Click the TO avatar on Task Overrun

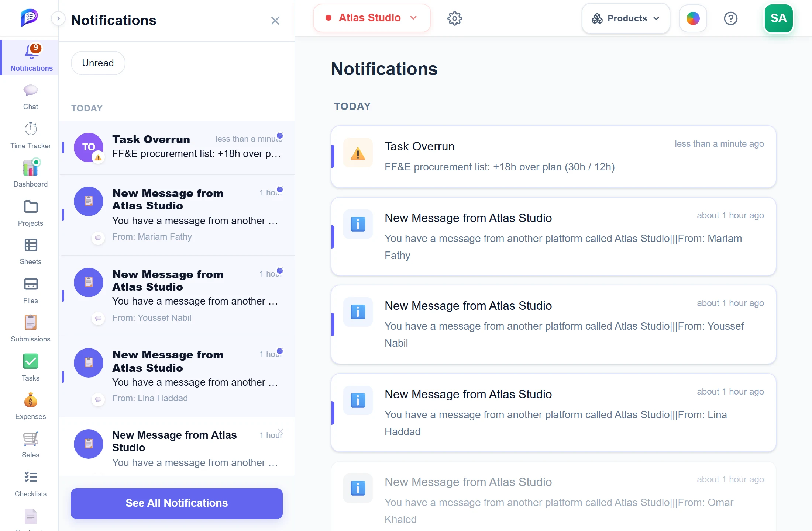(x=89, y=147)
